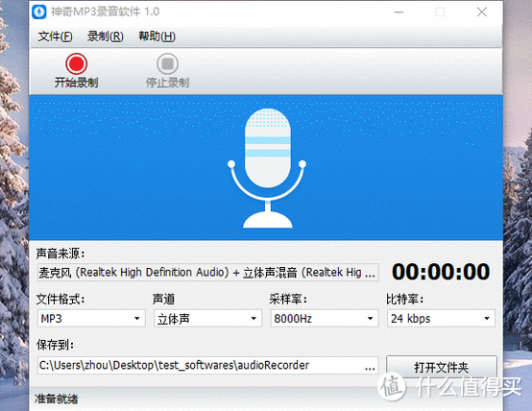Click the 声道 label

[x=163, y=300]
